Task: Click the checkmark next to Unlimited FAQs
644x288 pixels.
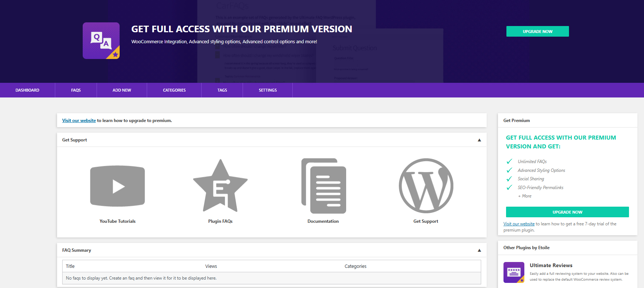Action: (509, 162)
